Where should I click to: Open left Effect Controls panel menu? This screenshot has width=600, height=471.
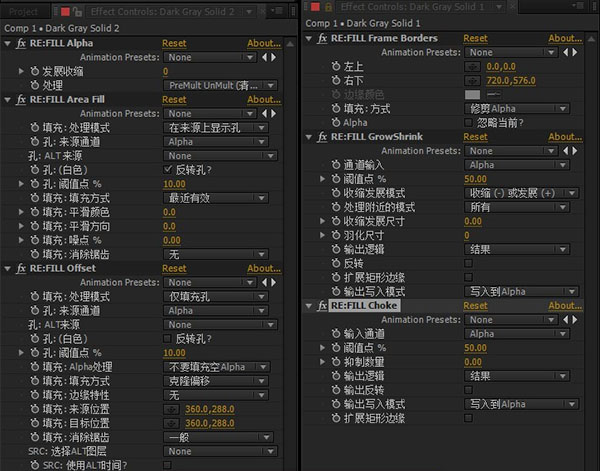click(277, 11)
